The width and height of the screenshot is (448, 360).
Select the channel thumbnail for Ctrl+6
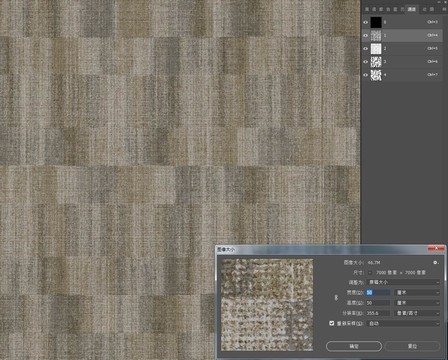pos(376,62)
